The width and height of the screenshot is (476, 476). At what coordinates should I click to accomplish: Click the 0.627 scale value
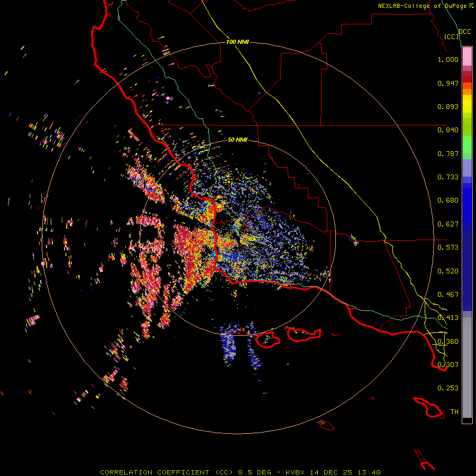[x=448, y=224]
